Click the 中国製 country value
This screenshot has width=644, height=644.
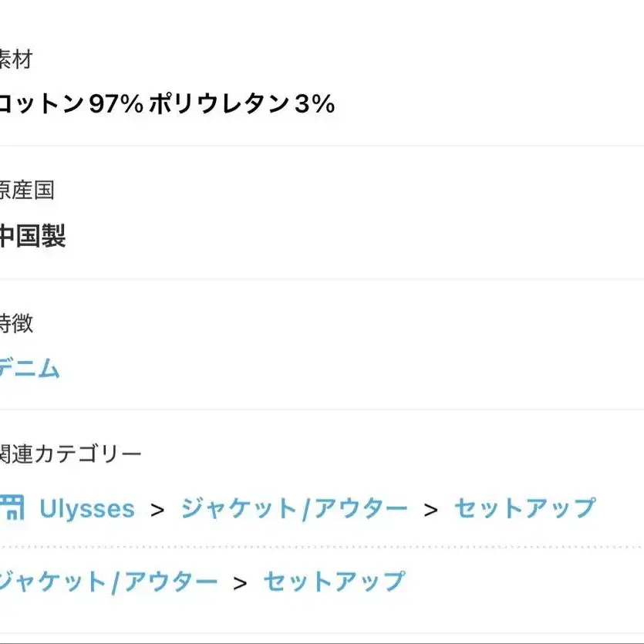[32, 236]
